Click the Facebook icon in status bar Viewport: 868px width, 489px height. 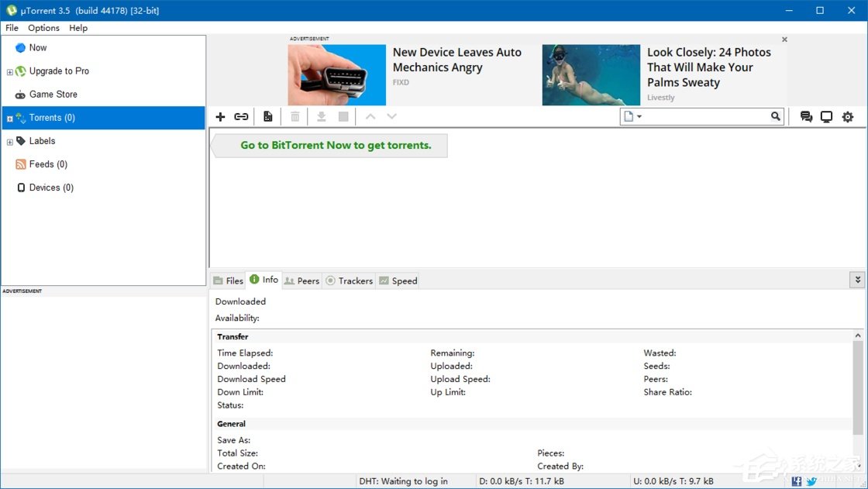[797, 481]
